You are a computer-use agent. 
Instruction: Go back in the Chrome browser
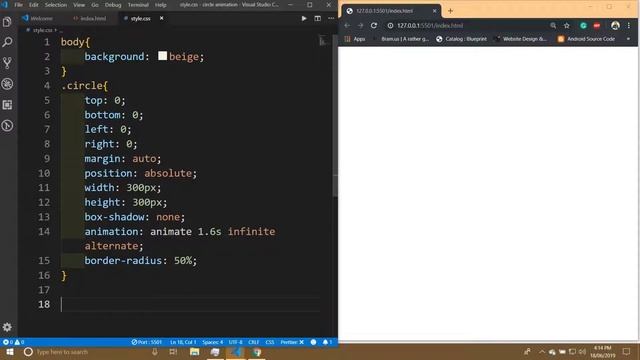pos(347,25)
